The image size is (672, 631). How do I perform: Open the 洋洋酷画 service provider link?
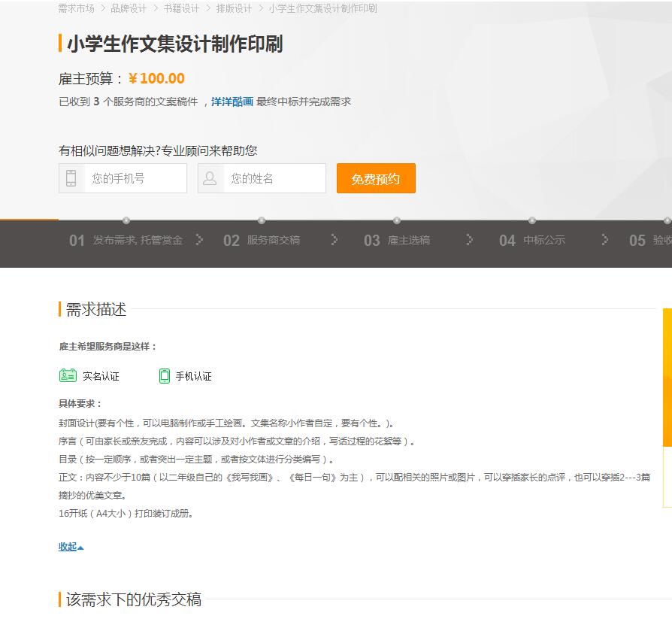point(232,102)
